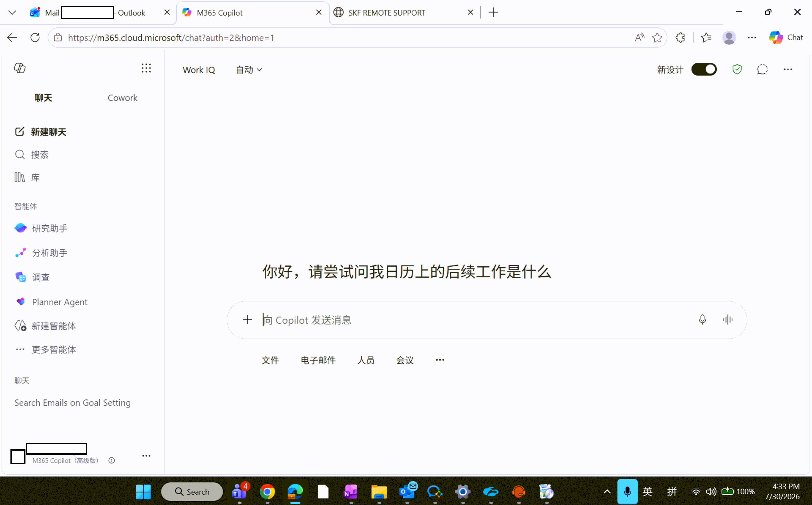Open the top-right more options ellipsis
Viewport: 812px width, 505px height.
[788, 69]
